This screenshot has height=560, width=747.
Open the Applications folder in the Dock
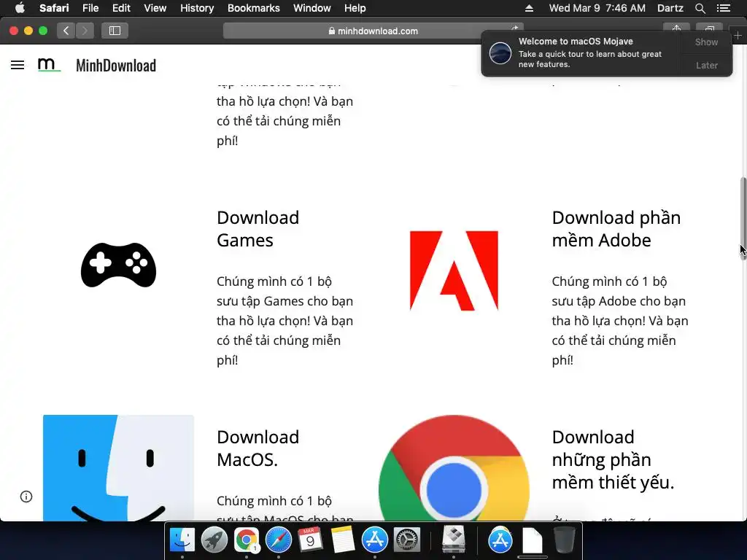pyautogui.click(x=500, y=540)
